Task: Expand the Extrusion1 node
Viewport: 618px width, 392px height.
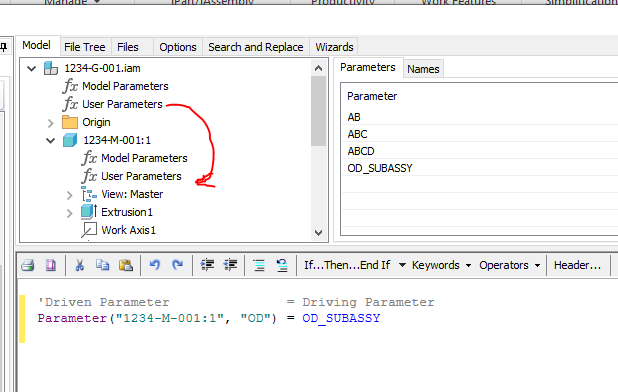Action: pos(69,213)
